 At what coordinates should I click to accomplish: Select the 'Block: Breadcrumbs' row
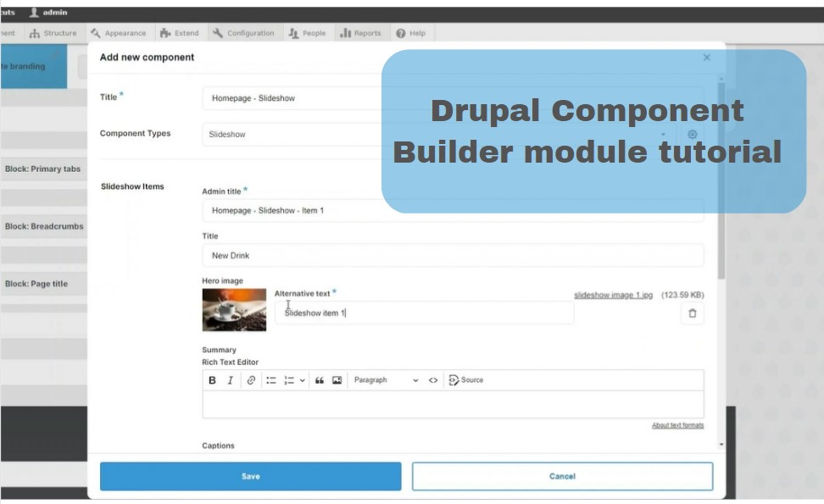click(43, 226)
